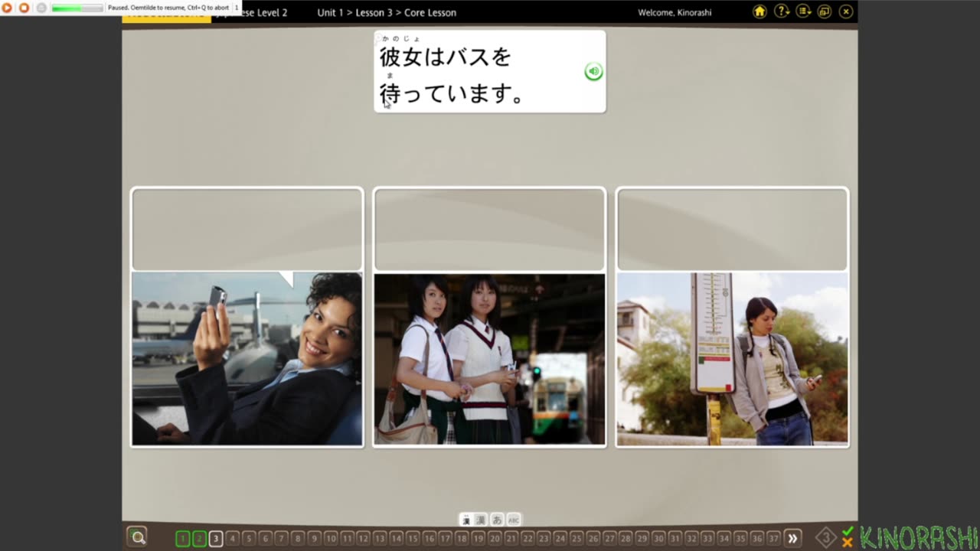This screenshot has height=551, width=980.
Task: Click the magnifier explore icon at bottom left
Action: [138, 537]
